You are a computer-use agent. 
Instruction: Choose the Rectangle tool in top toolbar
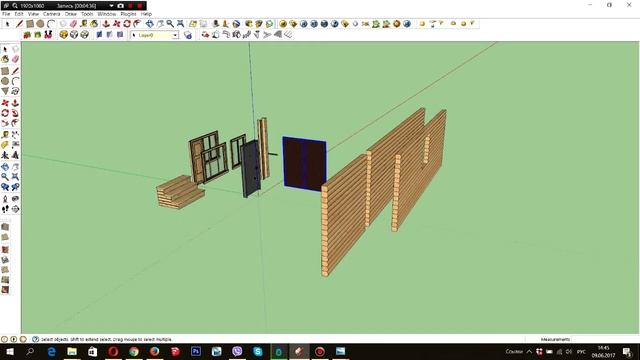coord(30,24)
